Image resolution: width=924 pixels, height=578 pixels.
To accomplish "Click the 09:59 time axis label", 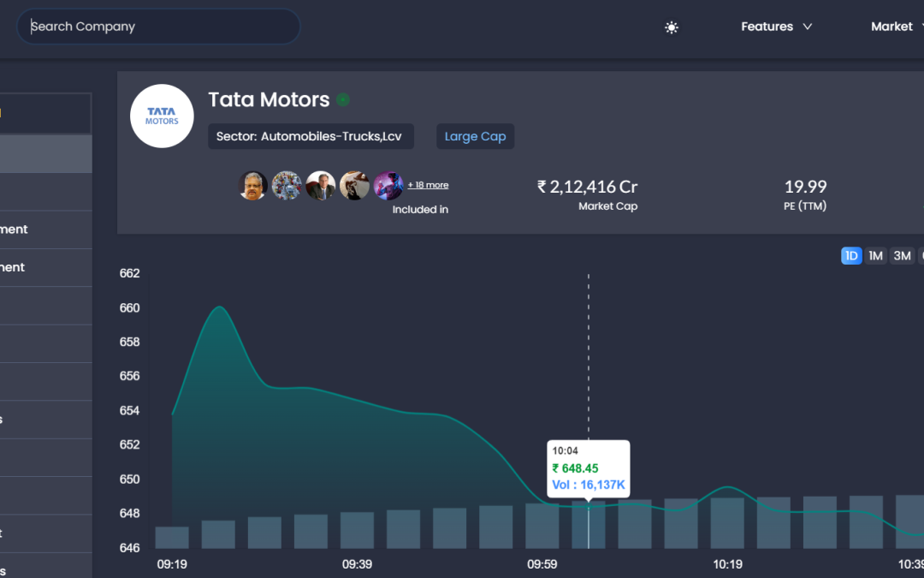I will [542, 564].
